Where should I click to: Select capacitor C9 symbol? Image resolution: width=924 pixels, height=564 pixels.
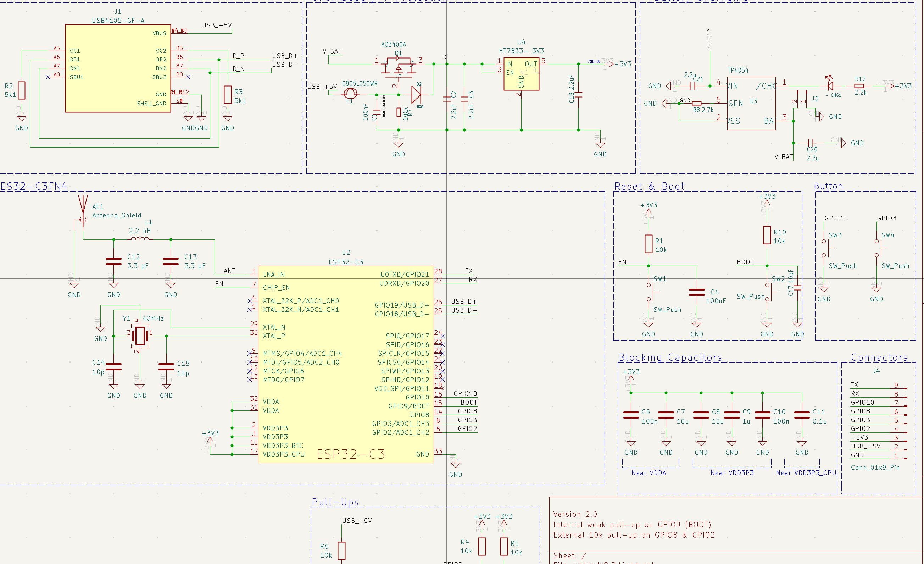[x=732, y=415]
